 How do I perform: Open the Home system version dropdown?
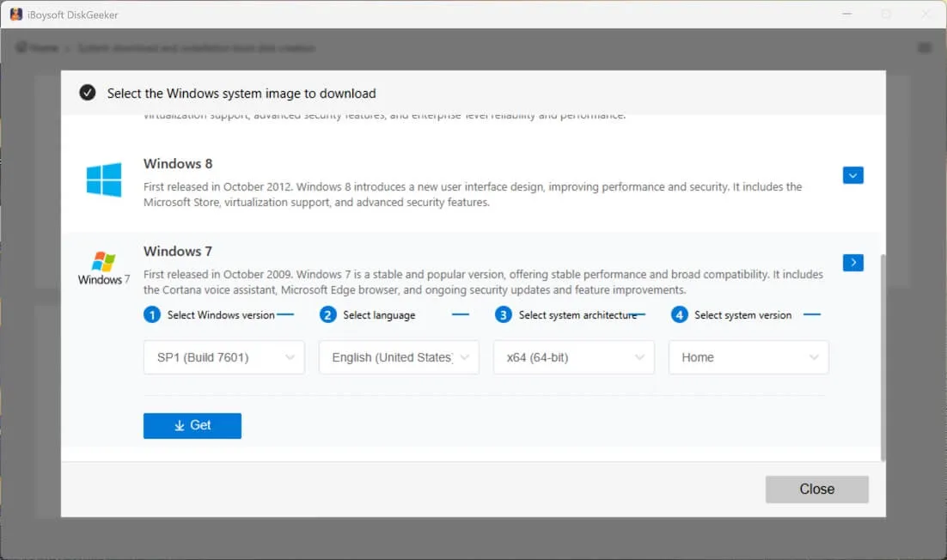(748, 357)
